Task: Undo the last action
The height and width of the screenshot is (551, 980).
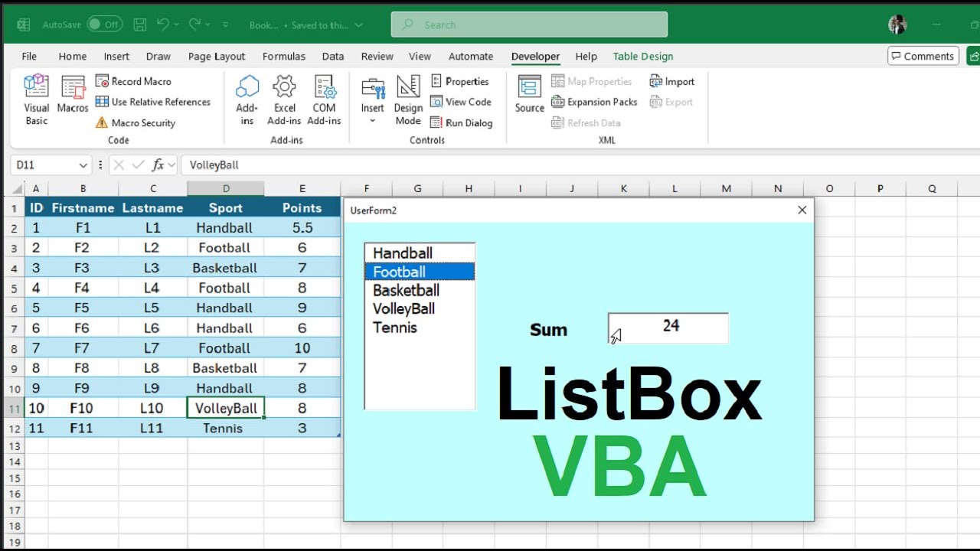Action: 162,24
